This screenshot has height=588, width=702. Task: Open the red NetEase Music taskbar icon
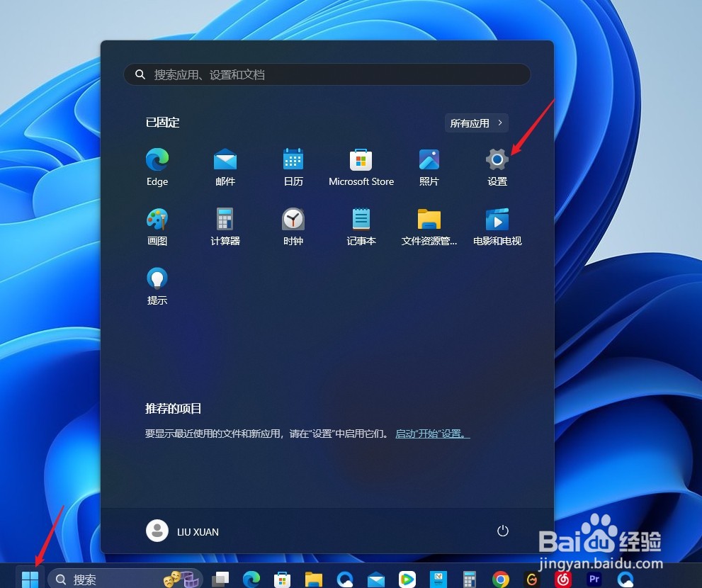coord(562,579)
